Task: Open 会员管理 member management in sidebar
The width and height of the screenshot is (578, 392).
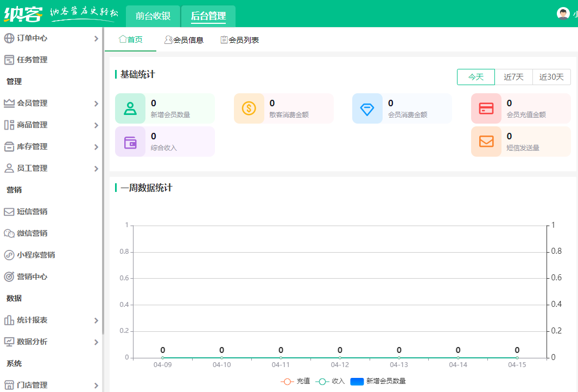Action: point(8,103)
